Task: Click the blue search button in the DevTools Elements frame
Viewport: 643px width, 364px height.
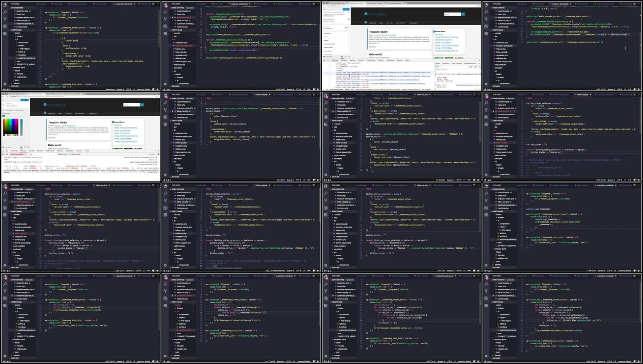Action: click(463, 14)
